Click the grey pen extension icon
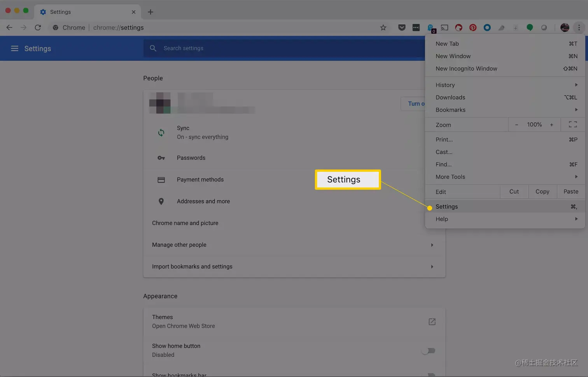This screenshot has height=377, width=588. click(501, 27)
